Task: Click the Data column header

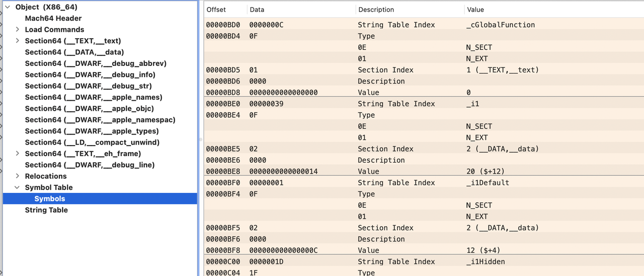Action: tap(257, 10)
